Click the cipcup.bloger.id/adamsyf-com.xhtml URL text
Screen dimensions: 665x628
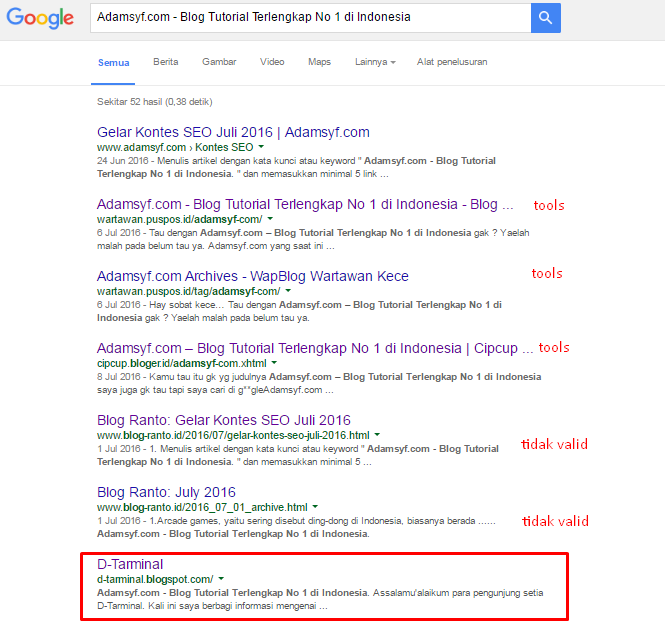point(182,363)
